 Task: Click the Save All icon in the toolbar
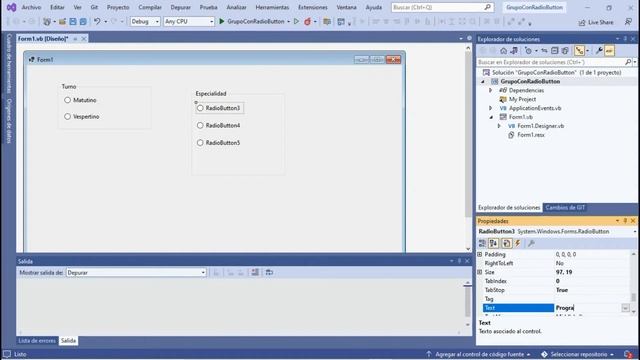pos(83,22)
